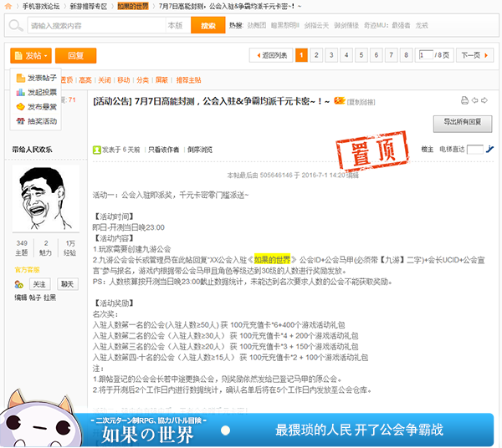This screenshot has height=448, width=502.
Task: Go to page 6
Action: coord(376,55)
